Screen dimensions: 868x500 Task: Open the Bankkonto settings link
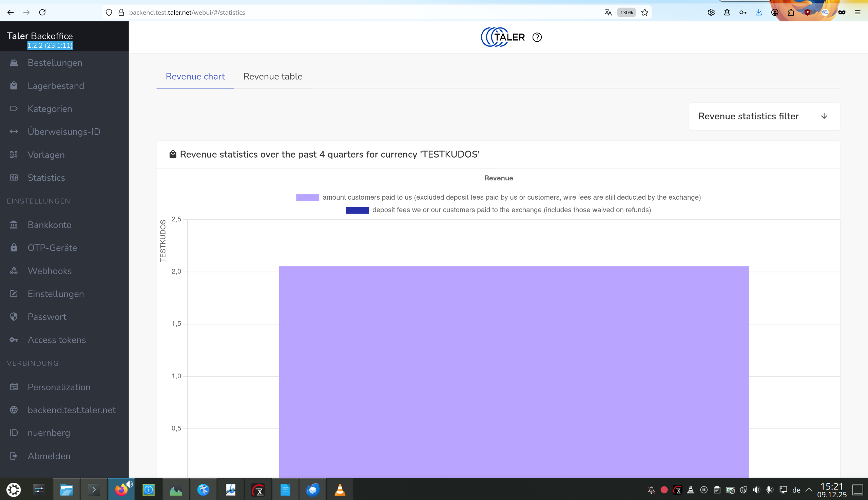50,225
